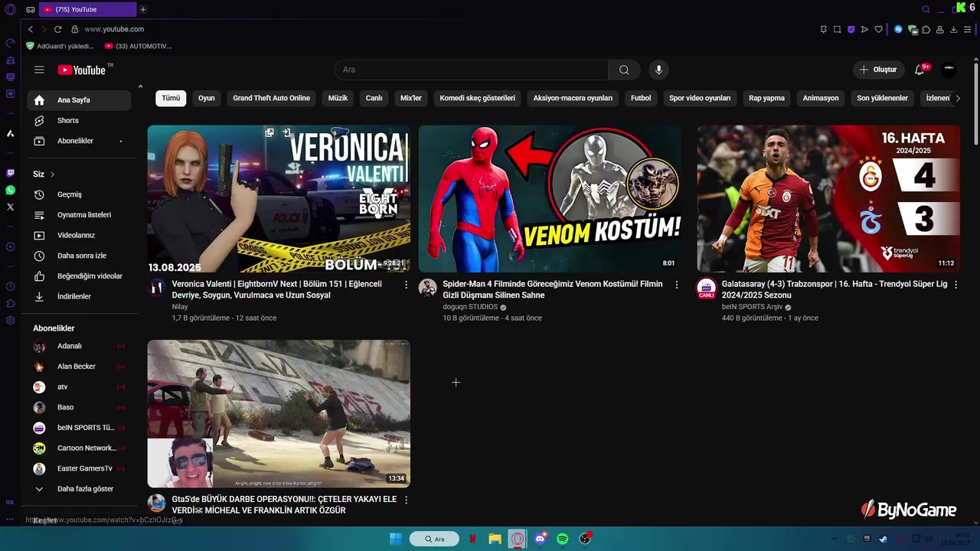The width and height of the screenshot is (980, 551).
Task: Open the Venom Kostüm Spider-Man thumbnail
Action: [x=550, y=199]
